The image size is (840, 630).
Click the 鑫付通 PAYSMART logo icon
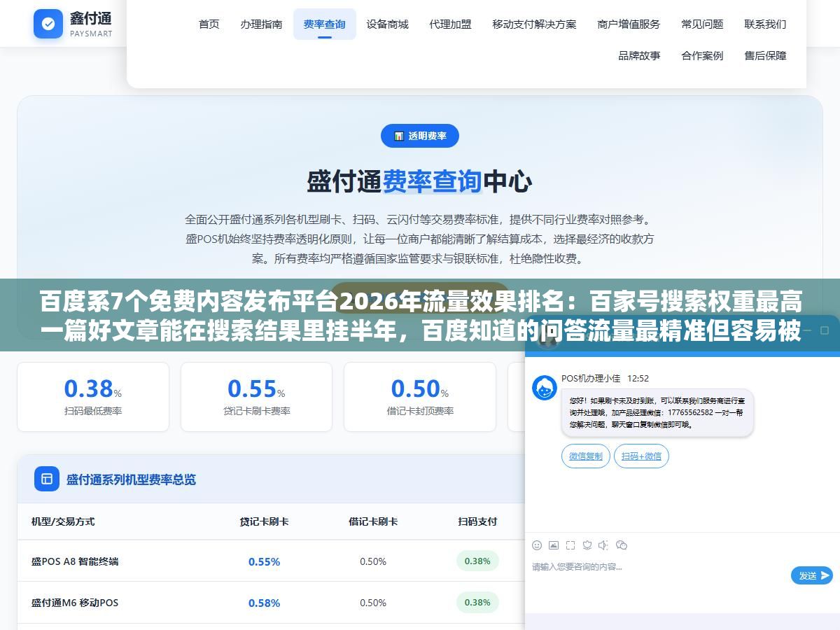[48, 24]
